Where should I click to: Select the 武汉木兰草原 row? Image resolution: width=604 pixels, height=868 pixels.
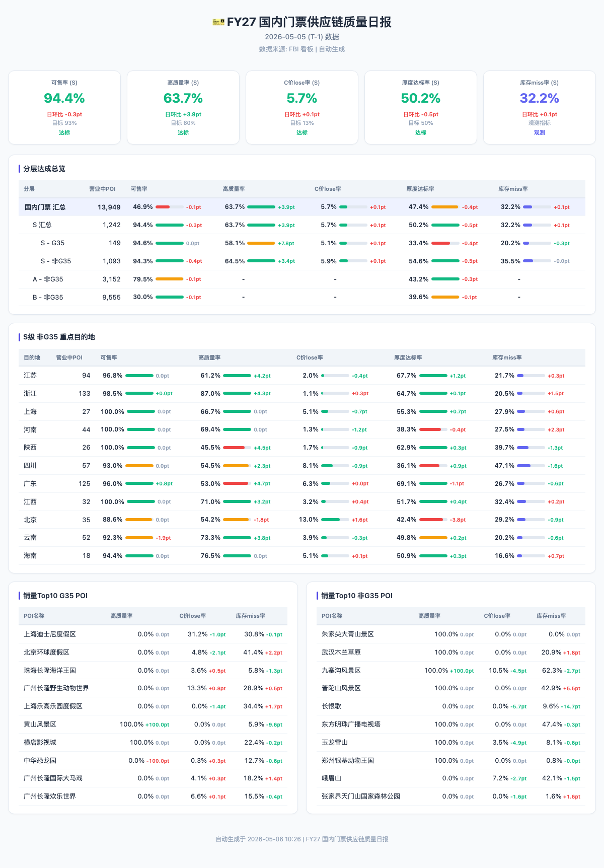coord(451,653)
